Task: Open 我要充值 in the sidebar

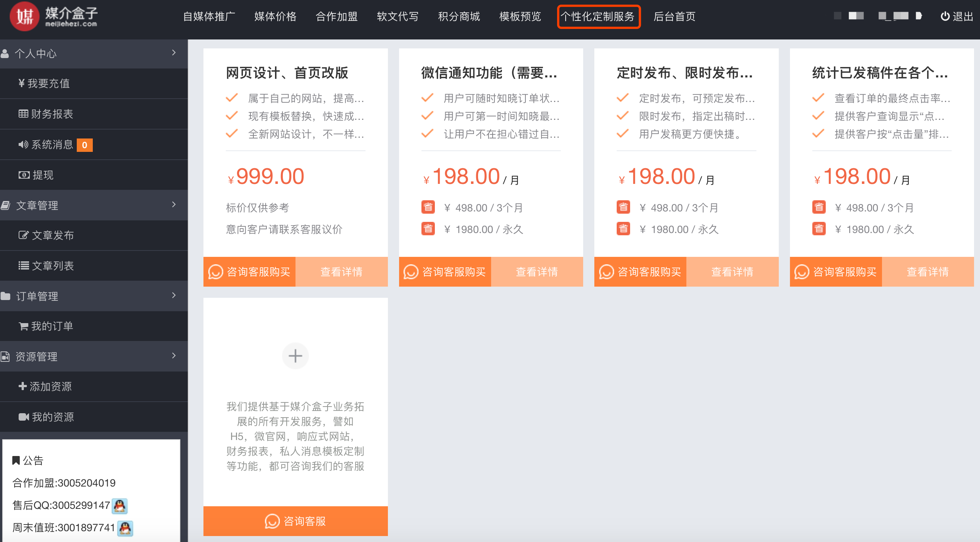Action: pyautogui.click(x=44, y=83)
